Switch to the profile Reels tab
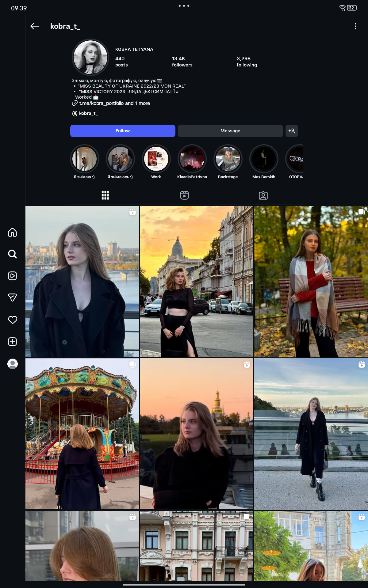368x588 pixels. [184, 195]
